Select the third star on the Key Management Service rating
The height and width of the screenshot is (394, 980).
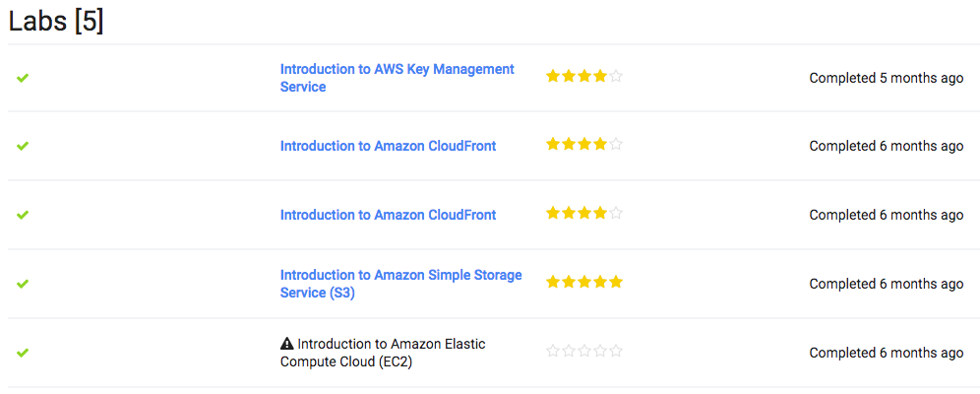coord(584,76)
